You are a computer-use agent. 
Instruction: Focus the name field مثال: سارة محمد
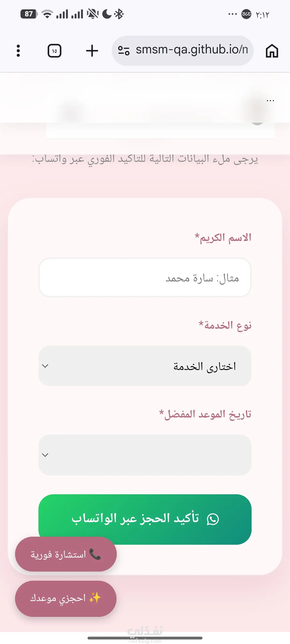pos(145,277)
